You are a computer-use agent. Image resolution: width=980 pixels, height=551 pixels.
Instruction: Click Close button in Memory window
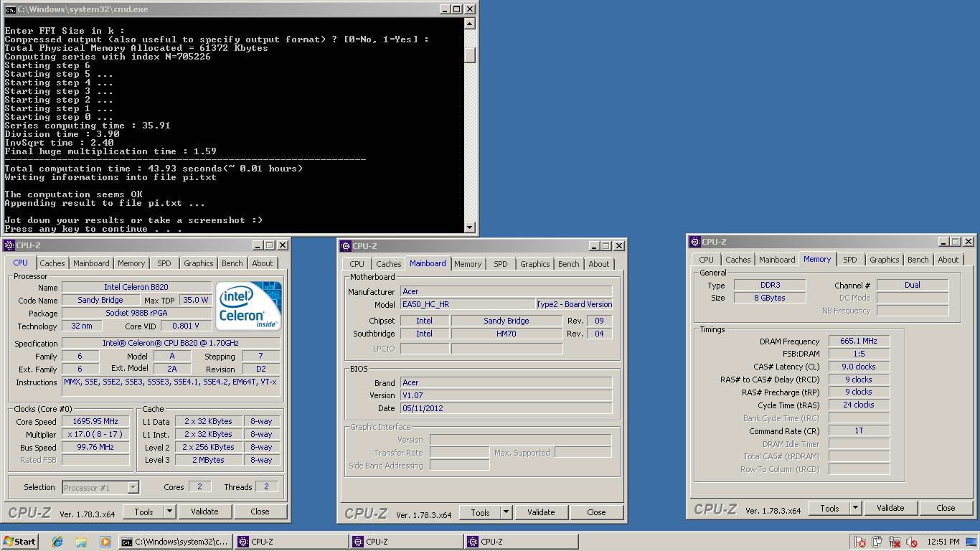[x=946, y=508]
